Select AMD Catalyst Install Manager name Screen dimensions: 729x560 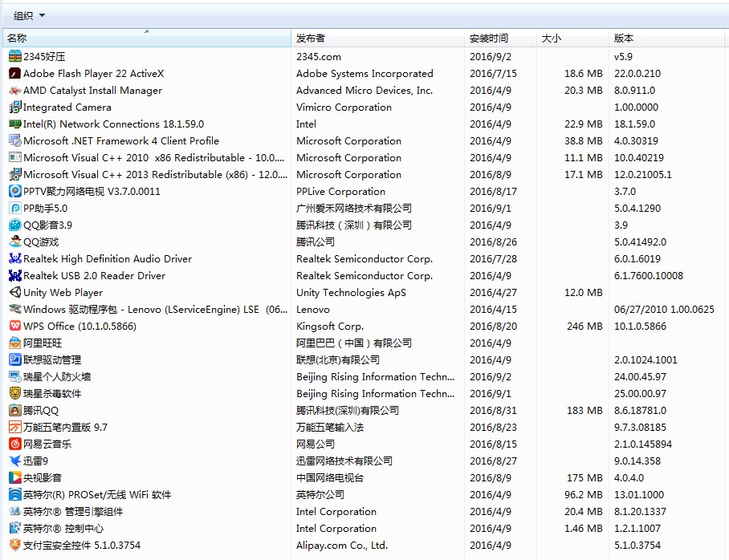92,90
